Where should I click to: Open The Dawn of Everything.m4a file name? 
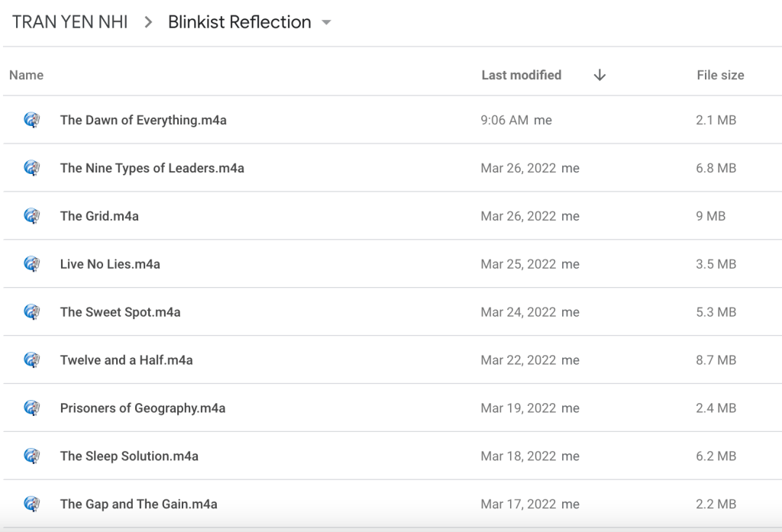143,120
